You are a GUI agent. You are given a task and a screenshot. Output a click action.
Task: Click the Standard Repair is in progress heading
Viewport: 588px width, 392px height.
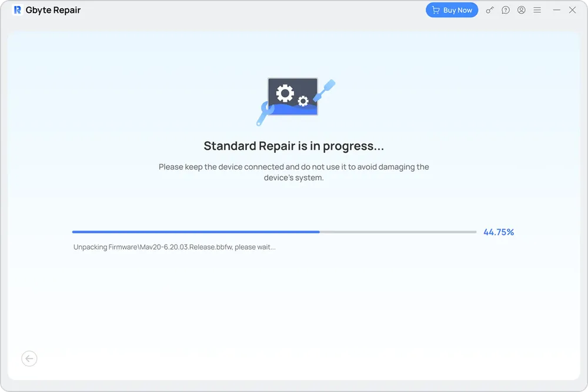pyautogui.click(x=293, y=146)
